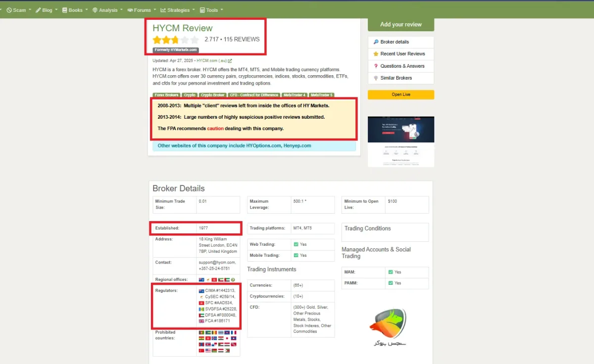The height and width of the screenshot is (364, 594).
Task: Expand the Forums dropdown arrow
Action: click(x=155, y=10)
